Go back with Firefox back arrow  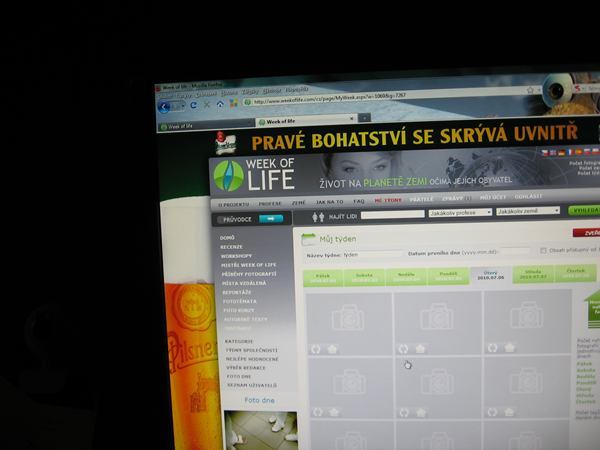164,107
